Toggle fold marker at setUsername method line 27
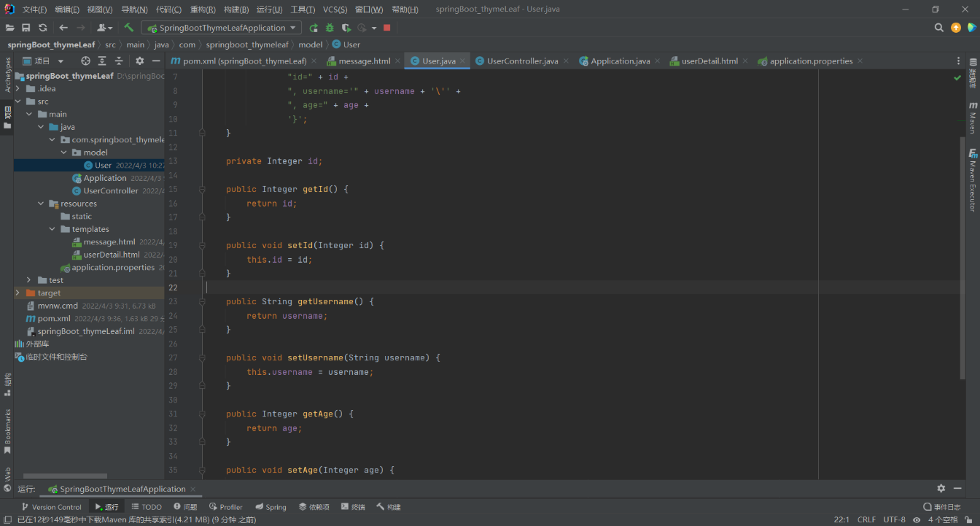 tap(202, 357)
